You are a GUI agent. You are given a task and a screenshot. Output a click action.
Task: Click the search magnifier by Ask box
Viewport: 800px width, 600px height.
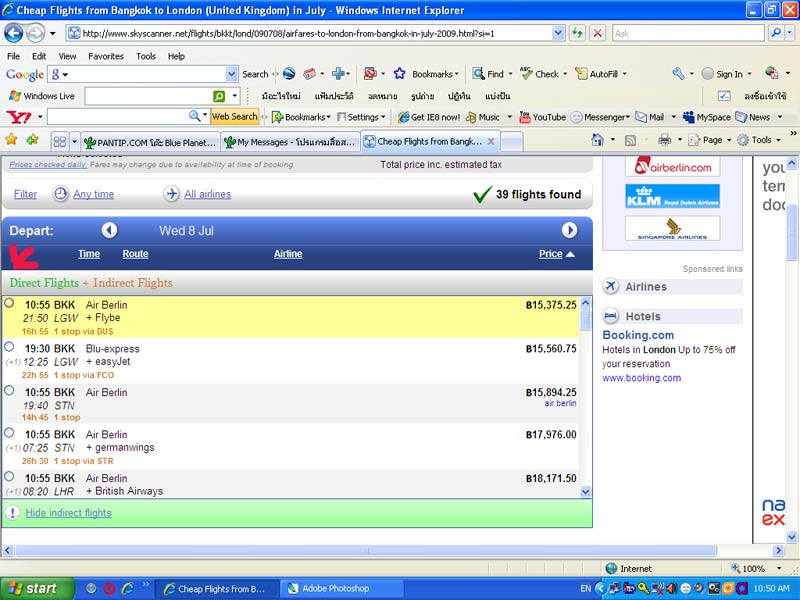click(x=776, y=33)
